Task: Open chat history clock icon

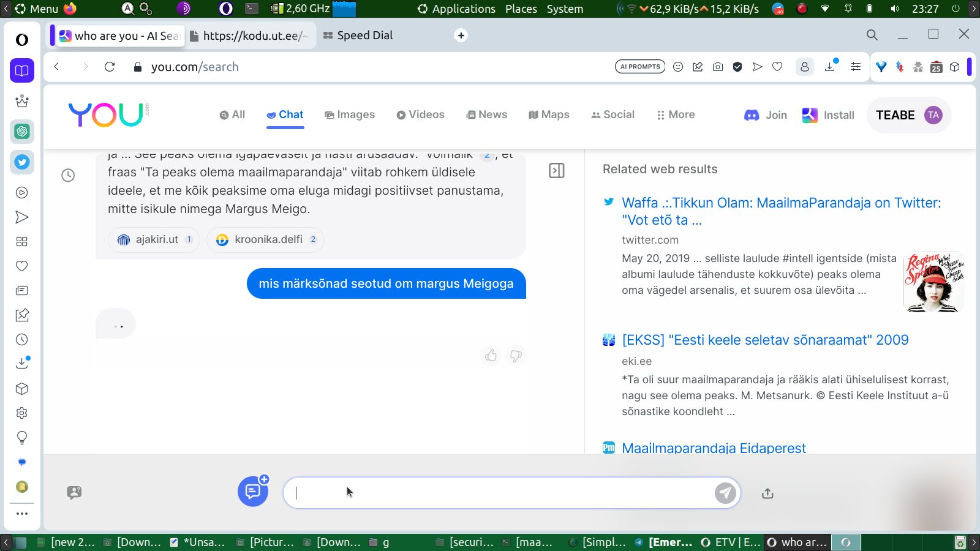Action: (68, 176)
